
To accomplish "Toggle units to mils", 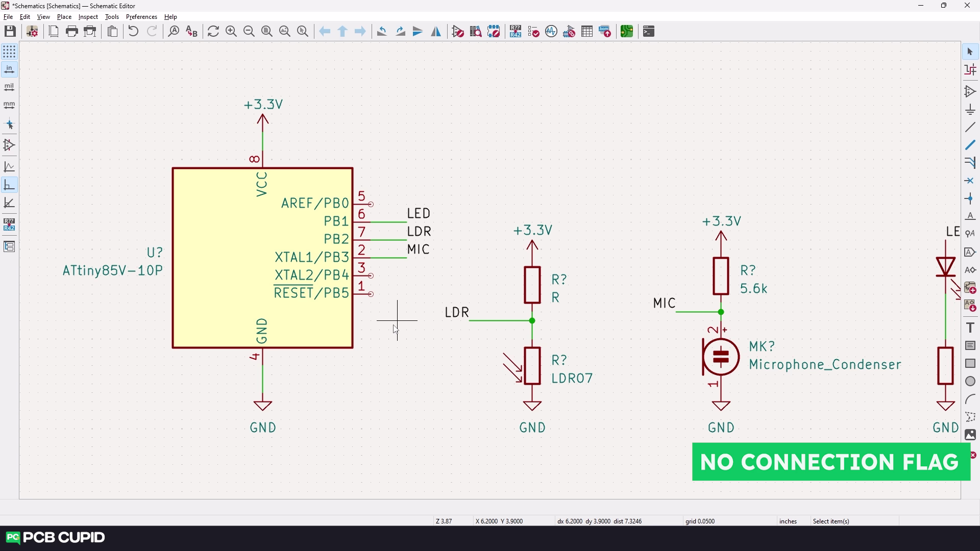I will tap(9, 87).
